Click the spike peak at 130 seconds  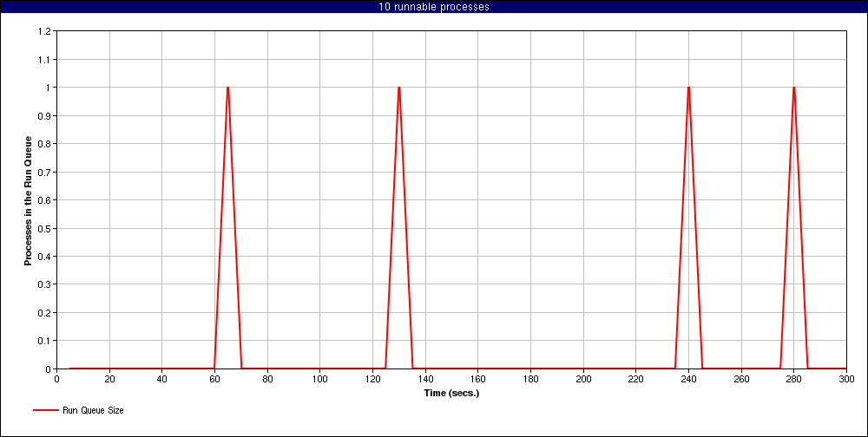point(398,88)
